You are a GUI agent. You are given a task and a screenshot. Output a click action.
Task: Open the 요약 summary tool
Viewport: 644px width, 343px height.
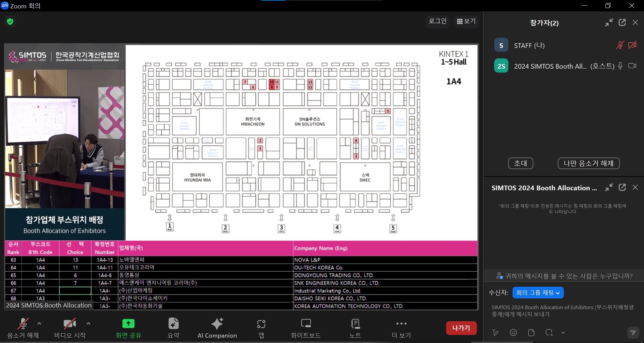173,328
